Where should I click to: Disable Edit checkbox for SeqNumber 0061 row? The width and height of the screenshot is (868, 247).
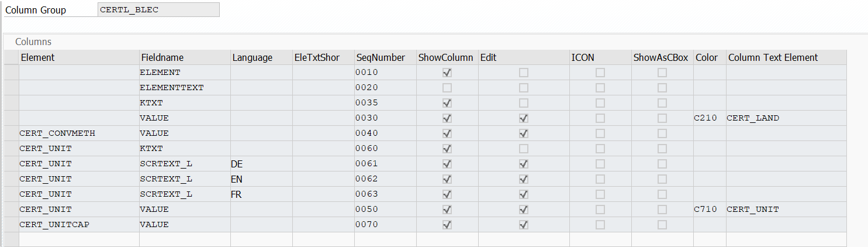point(524,164)
